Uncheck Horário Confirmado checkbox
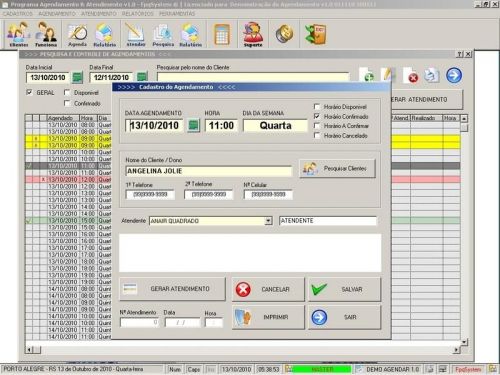The image size is (500, 375). coord(317,116)
